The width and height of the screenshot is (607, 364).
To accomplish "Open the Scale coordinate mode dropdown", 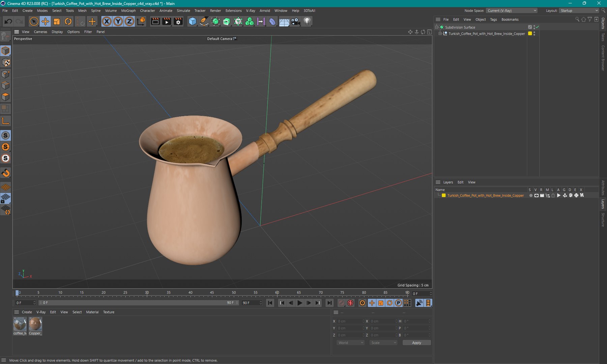I will tap(383, 343).
